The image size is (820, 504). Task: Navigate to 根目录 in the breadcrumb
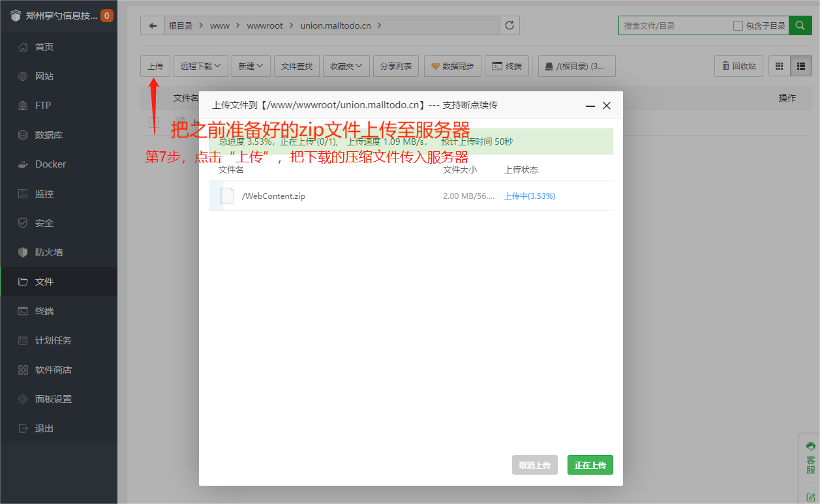(181, 25)
